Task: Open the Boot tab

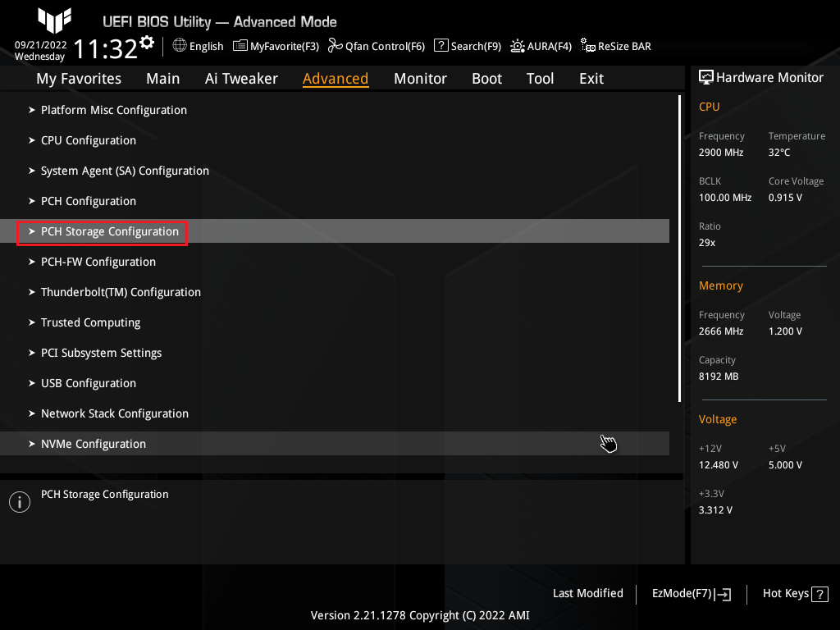Action: coord(486,79)
